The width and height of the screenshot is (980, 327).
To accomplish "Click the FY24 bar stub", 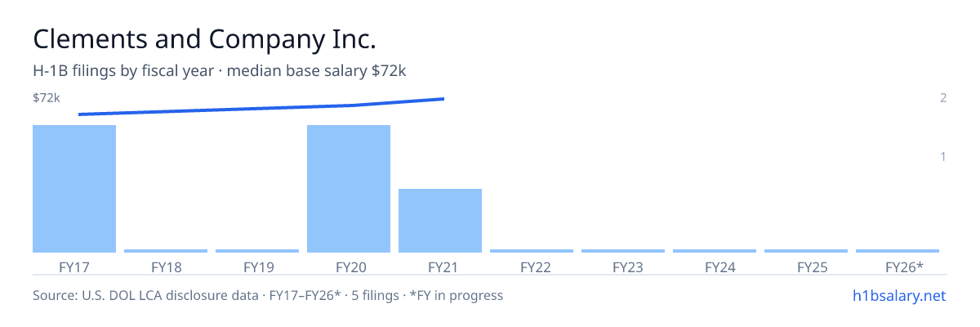I will pyautogui.click(x=715, y=251).
